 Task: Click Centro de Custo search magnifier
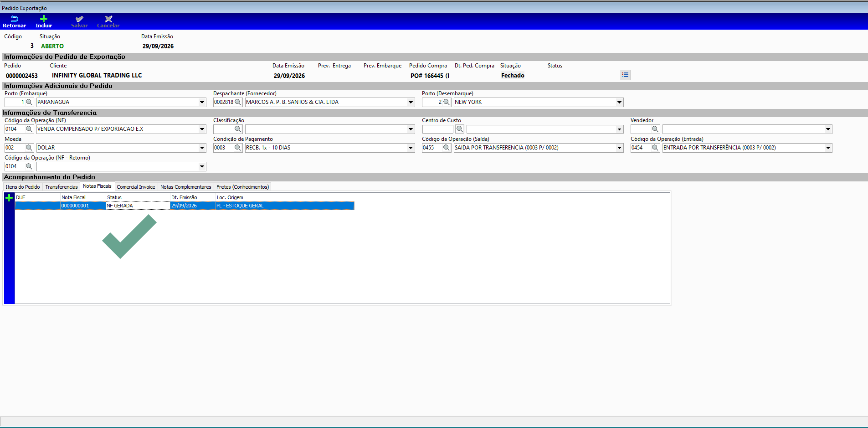(460, 129)
